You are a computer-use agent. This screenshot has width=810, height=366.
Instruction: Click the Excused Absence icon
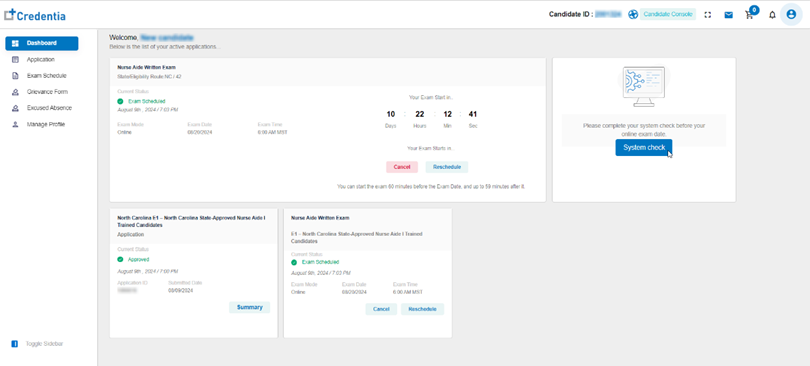coord(15,108)
